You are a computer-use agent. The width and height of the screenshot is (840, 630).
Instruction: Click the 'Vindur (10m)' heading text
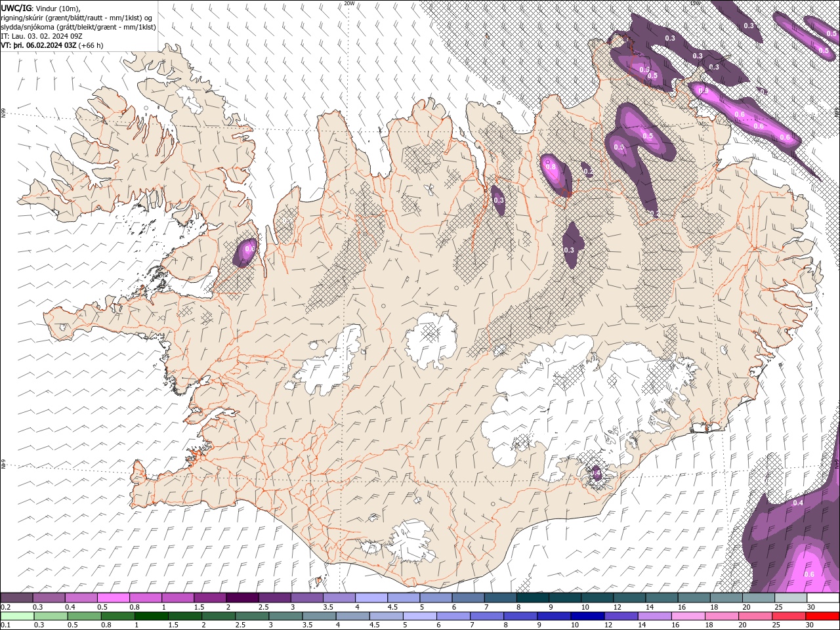(56, 8)
